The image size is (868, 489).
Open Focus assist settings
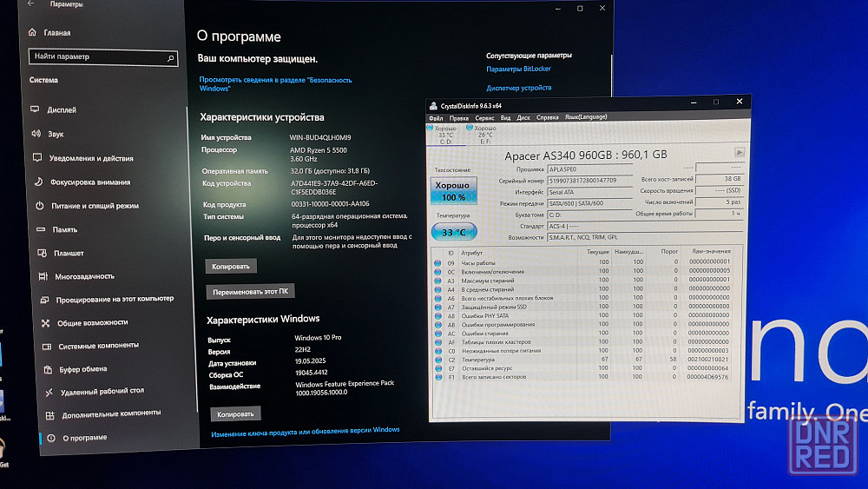click(82, 182)
